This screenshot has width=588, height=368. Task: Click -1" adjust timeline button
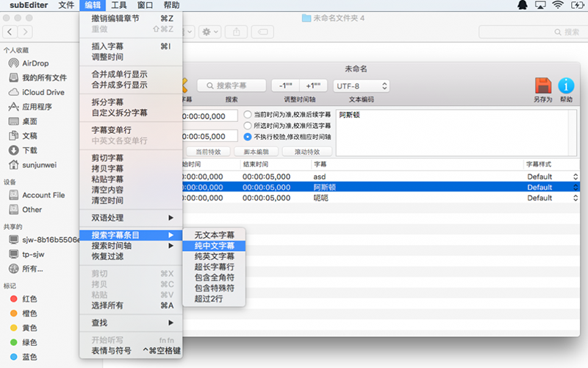[285, 85]
